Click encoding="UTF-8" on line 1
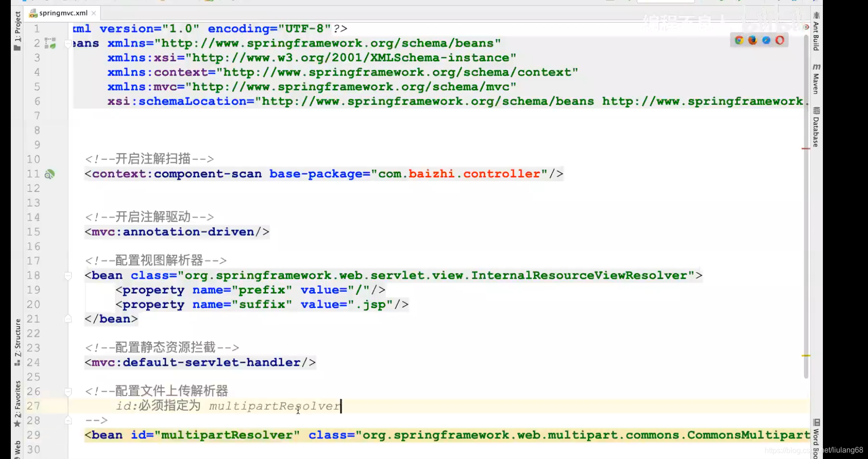Screen dimensions: 868x459 click(269, 29)
